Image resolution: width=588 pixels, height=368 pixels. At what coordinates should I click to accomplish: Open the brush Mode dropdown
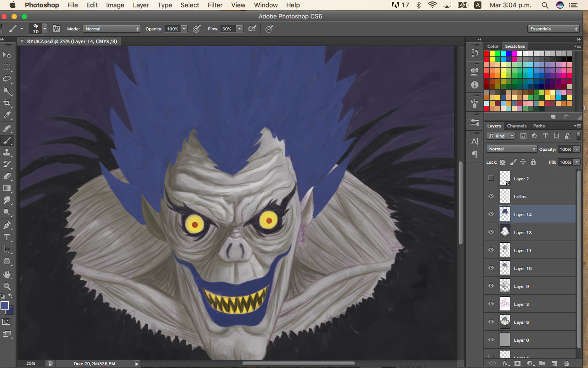(112, 29)
